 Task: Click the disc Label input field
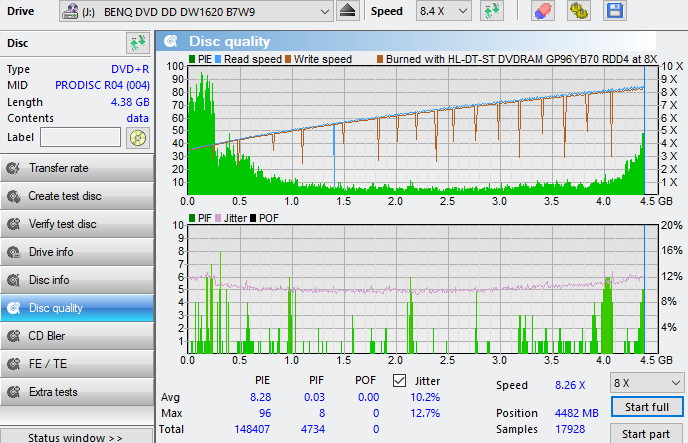click(80, 137)
